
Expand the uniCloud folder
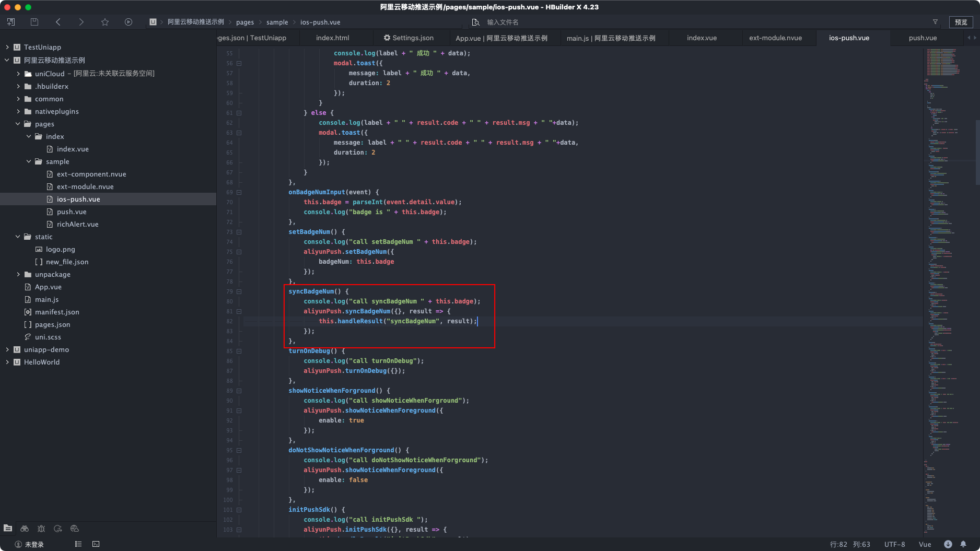[x=18, y=74]
